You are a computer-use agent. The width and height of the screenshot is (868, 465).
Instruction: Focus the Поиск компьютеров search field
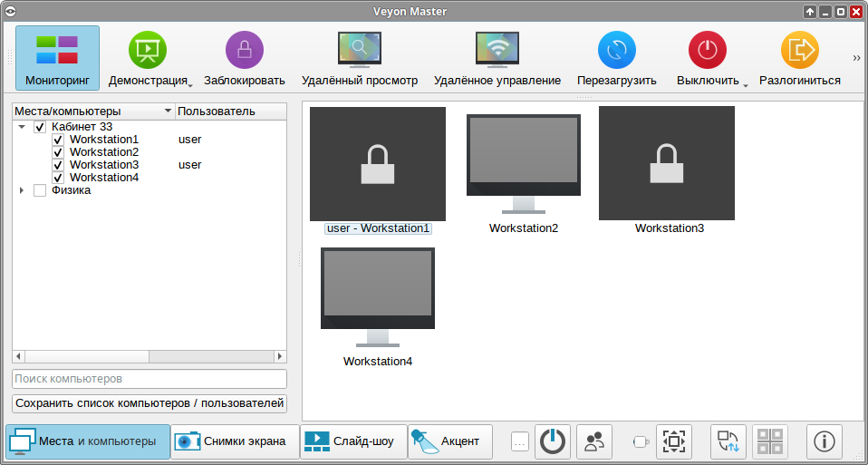click(149, 379)
